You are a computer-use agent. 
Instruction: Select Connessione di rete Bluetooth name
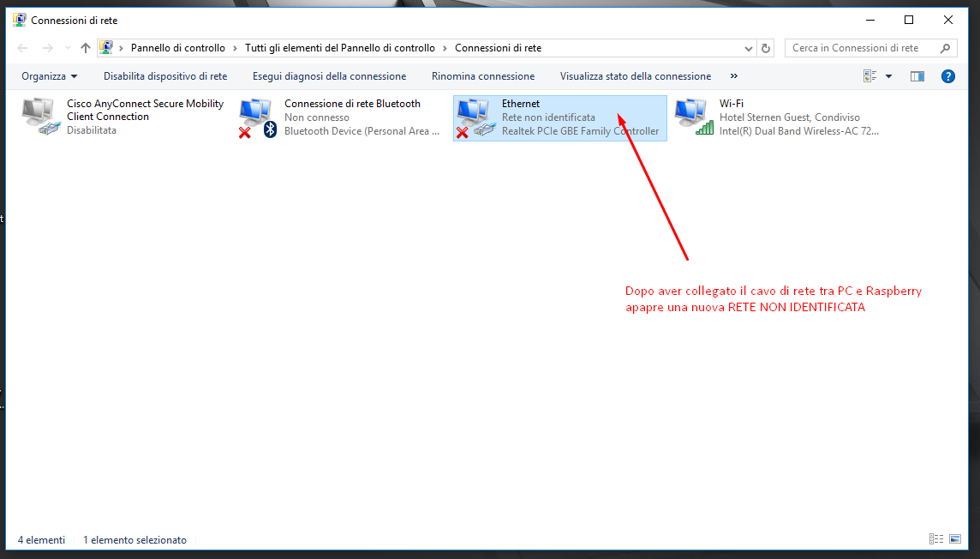click(x=352, y=104)
